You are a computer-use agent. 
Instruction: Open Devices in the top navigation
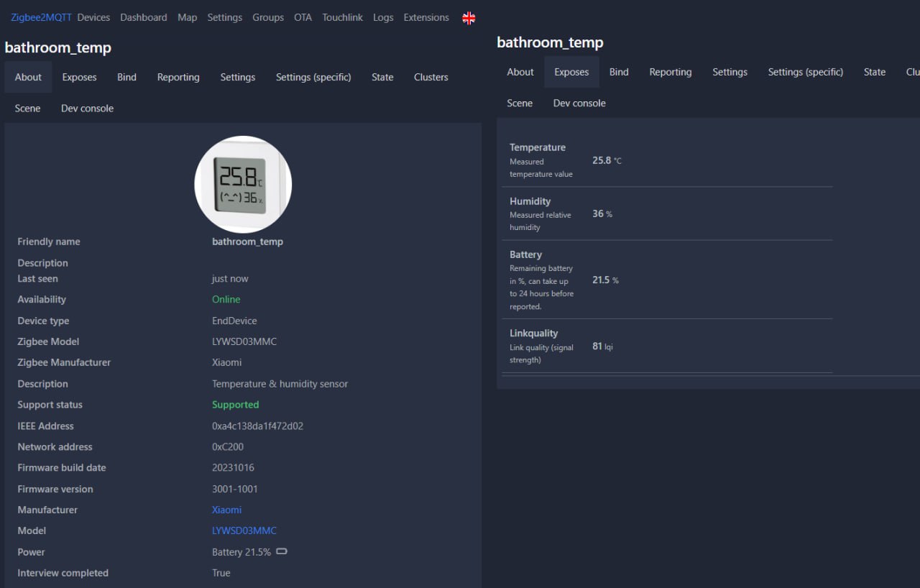[x=93, y=17]
